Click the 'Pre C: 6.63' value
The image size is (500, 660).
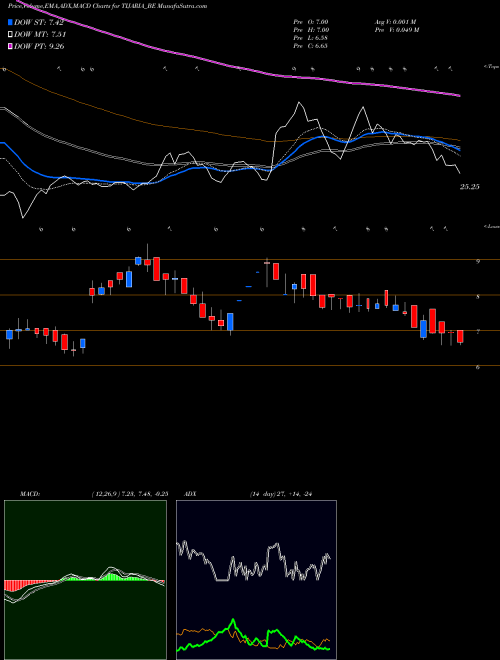tap(311, 46)
